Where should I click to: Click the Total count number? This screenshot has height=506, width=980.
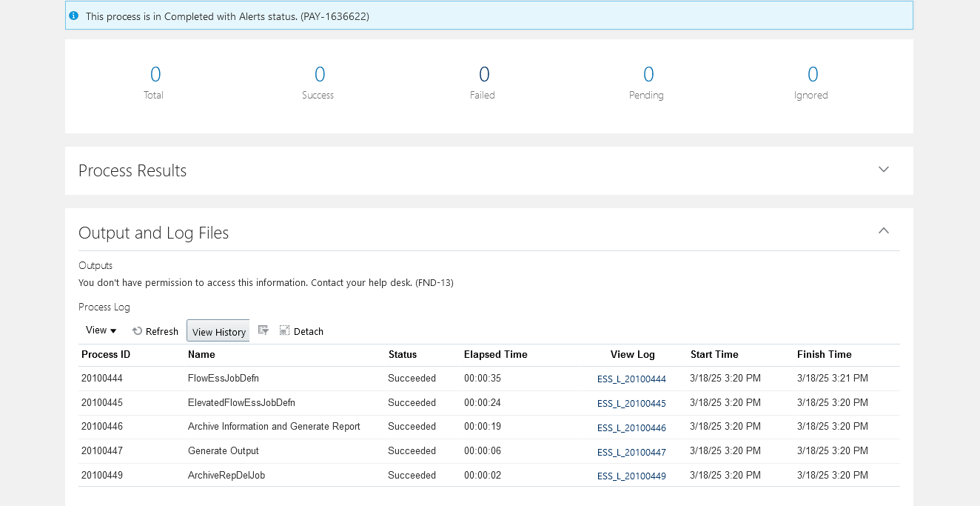click(155, 75)
